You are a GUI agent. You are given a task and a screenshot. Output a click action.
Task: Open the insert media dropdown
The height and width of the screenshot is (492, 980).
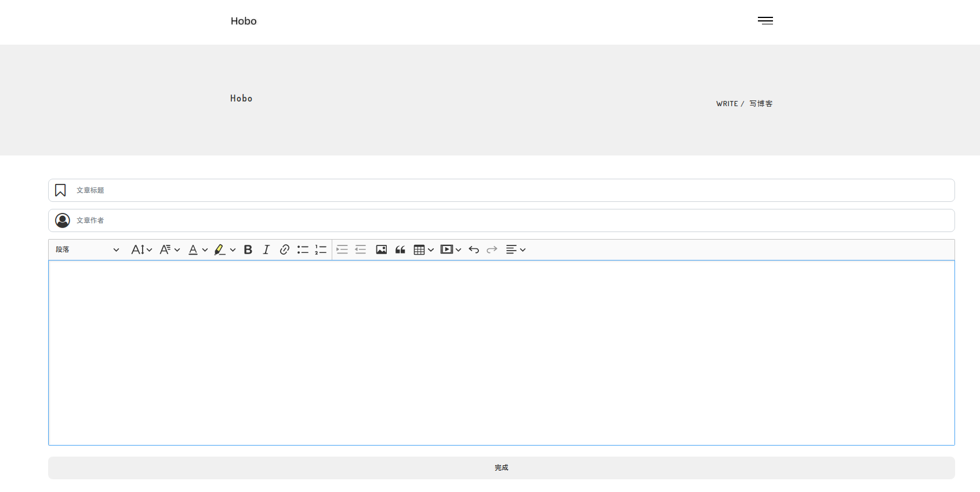click(x=451, y=249)
